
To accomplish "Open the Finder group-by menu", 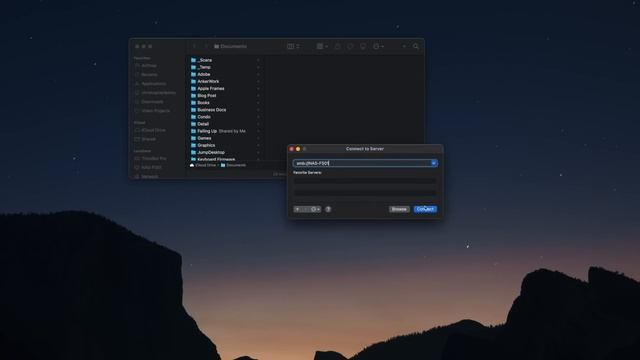I will click(322, 47).
